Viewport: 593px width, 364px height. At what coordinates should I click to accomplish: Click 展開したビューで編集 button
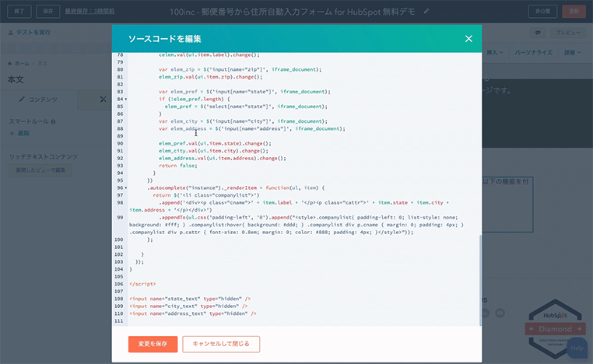(x=40, y=170)
